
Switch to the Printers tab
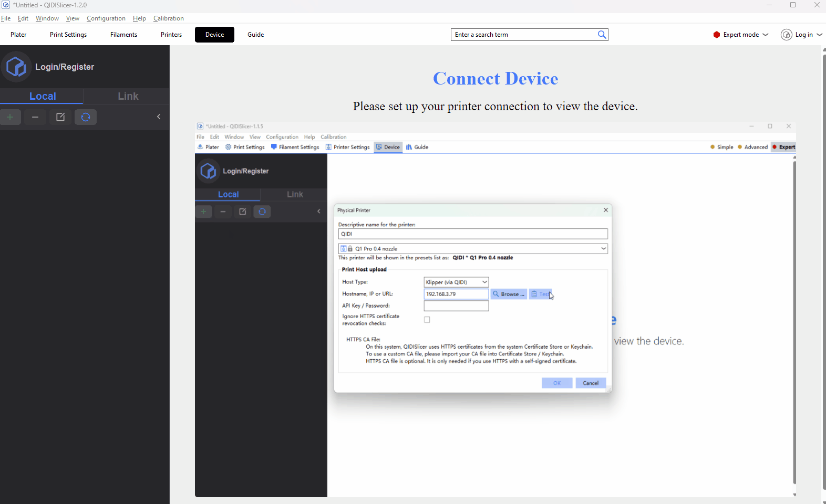click(171, 35)
